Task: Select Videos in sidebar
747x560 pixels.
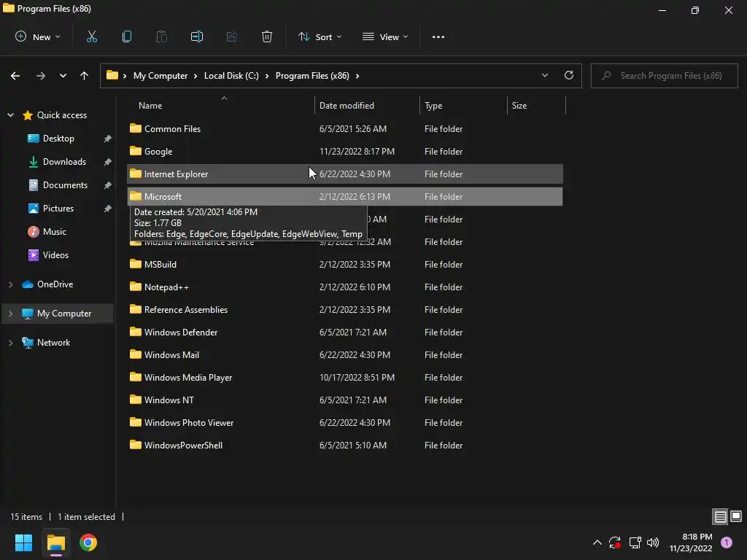Action: [x=55, y=254]
